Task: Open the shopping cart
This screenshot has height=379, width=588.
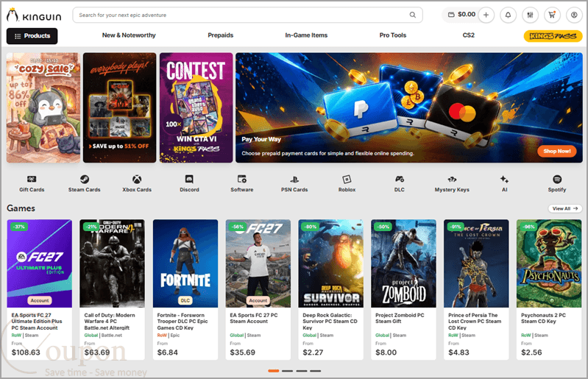Action: pyautogui.click(x=552, y=15)
